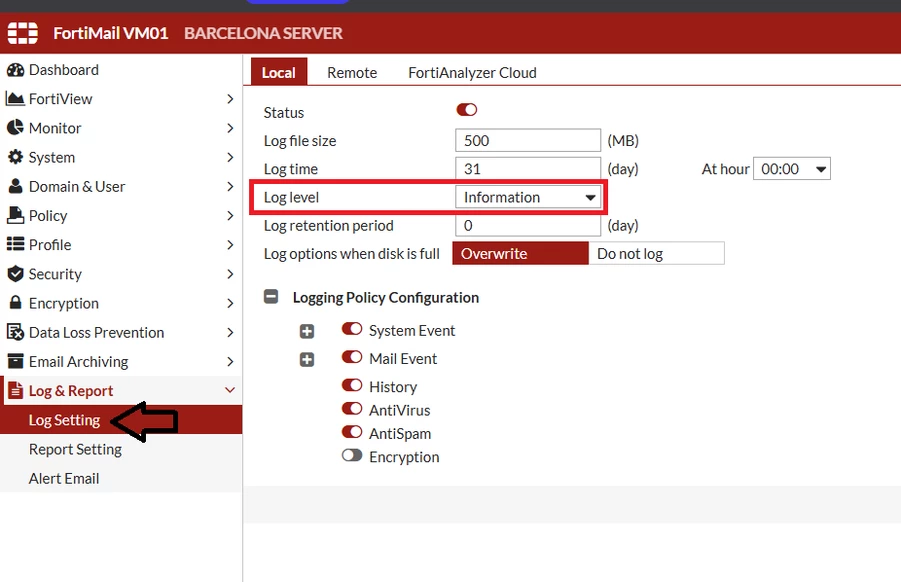The height and width of the screenshot is (582, 901).
Task: Expand the Domain & User chevron
Action: [230, 186]
